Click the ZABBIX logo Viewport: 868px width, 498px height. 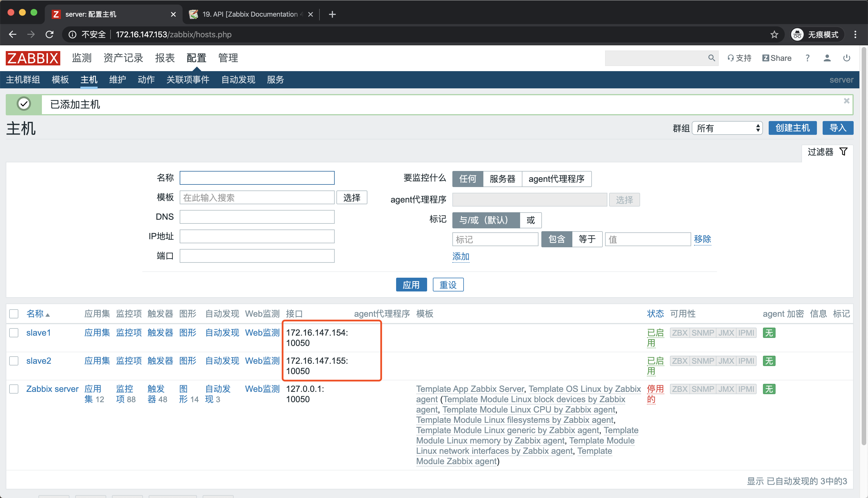click(33, 58)
